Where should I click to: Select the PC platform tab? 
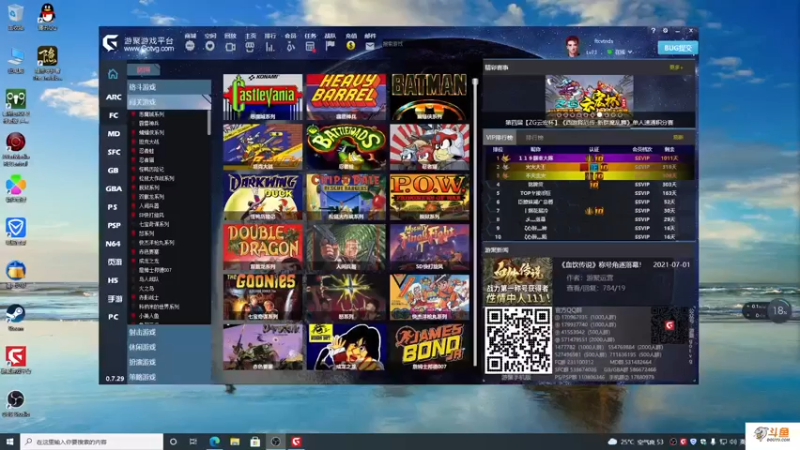point(113,317)
